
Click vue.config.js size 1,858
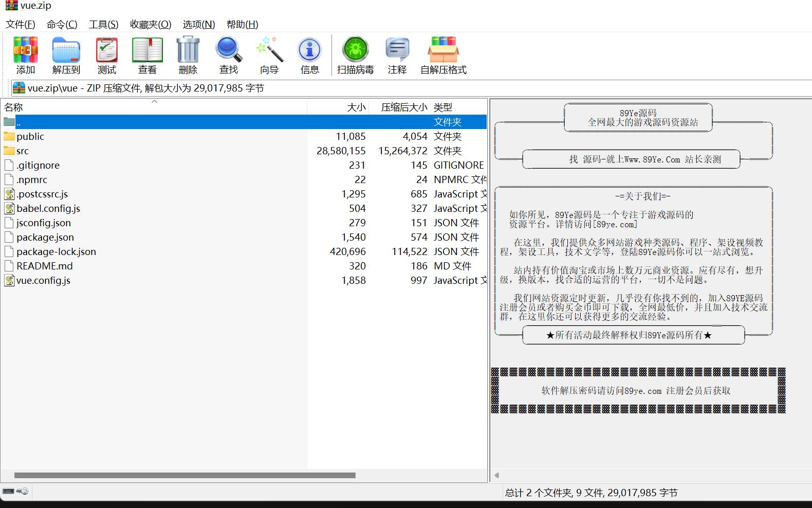coord(354,280)
